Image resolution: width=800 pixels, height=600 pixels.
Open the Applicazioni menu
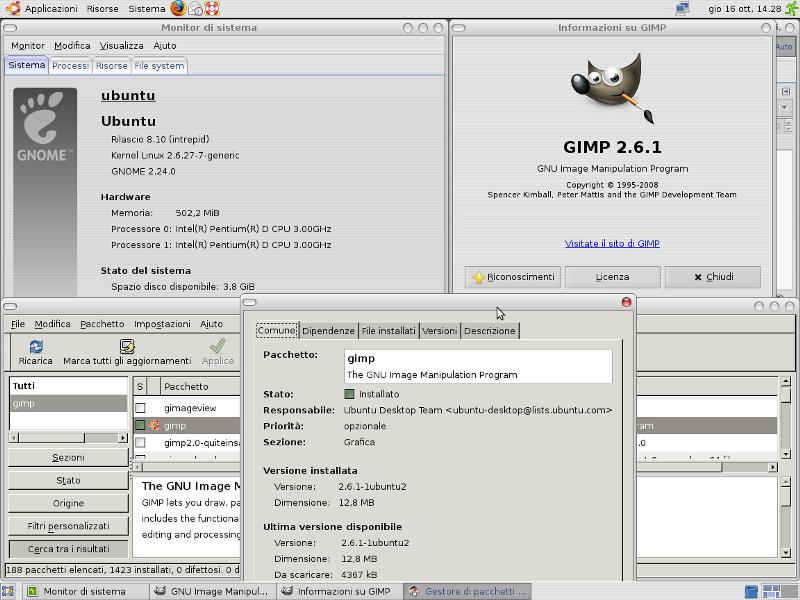(x=51, y=9)
